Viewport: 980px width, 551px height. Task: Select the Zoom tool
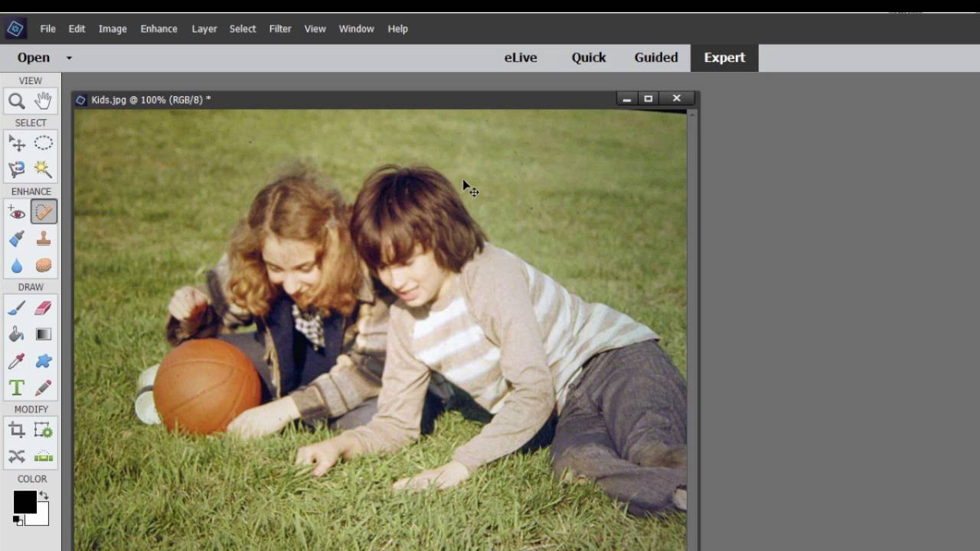(x=17, y=101)
